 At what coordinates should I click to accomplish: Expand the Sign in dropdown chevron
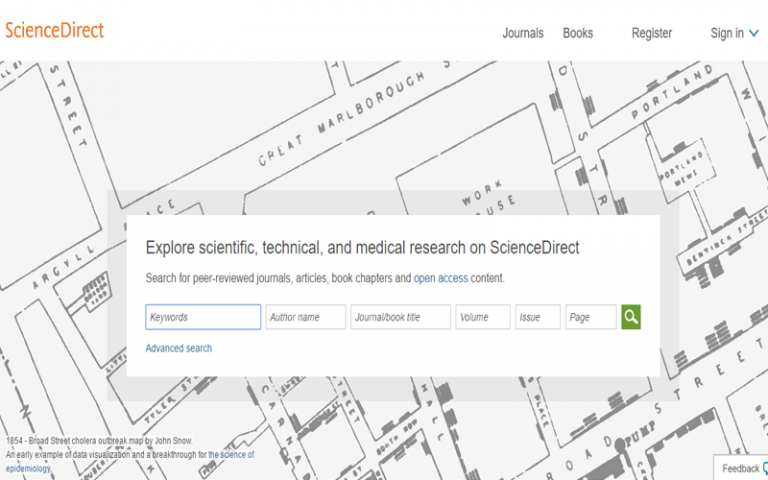click(754, 33)
